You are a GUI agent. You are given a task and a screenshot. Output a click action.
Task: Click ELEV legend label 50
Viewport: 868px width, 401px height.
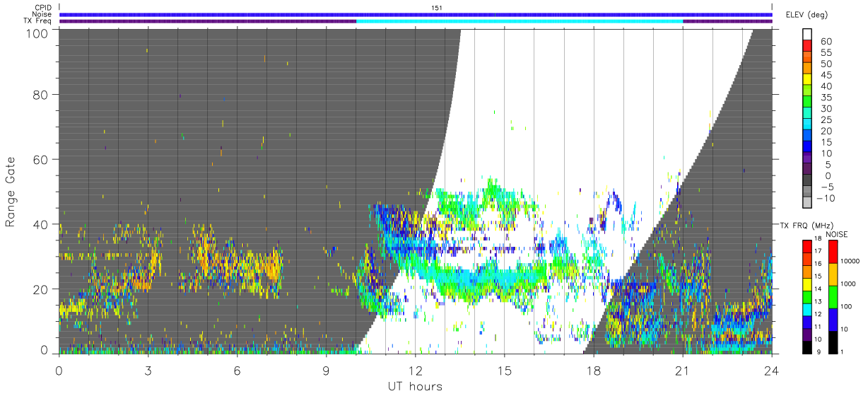(x=825, y=64)
